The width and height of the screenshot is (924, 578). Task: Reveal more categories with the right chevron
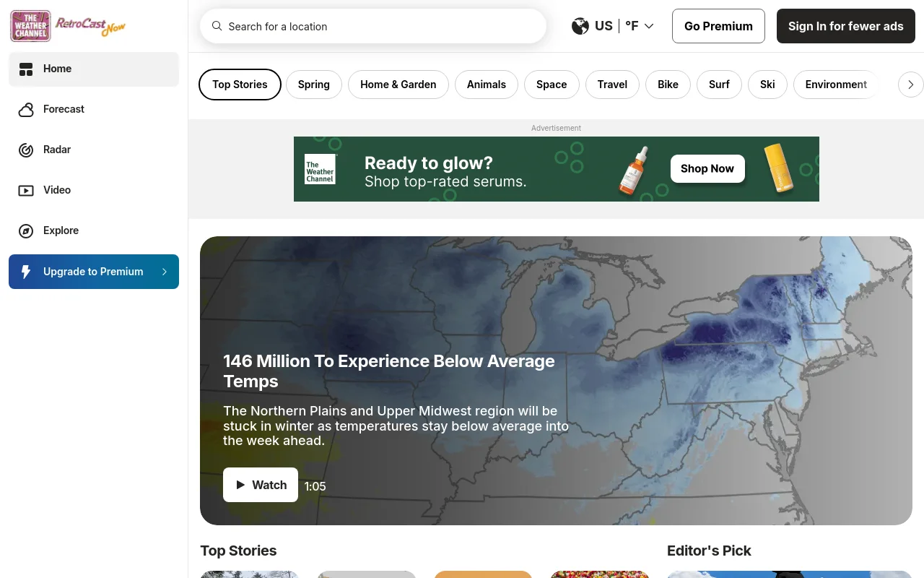pyautogui.click(x=911, y=85)
